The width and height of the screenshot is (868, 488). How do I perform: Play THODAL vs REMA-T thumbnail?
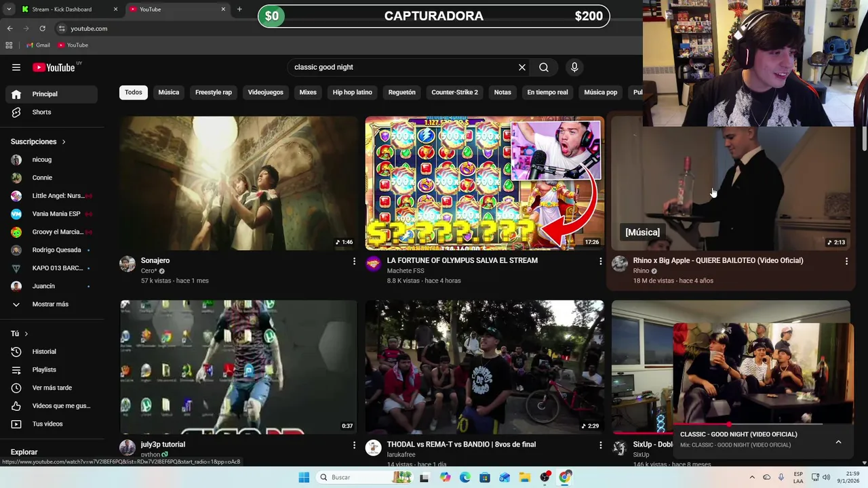pos(484,367)
